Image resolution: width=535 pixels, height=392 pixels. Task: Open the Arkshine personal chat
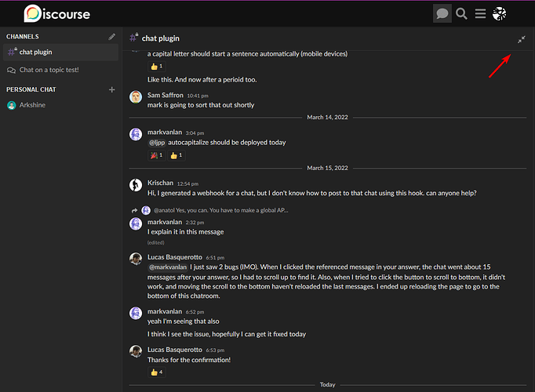click(x=32, y=105)
